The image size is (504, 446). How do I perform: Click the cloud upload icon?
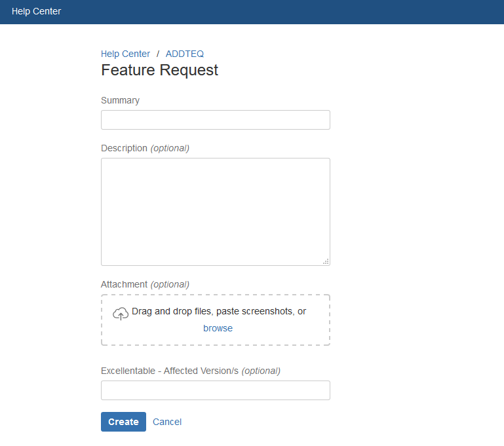121,314
